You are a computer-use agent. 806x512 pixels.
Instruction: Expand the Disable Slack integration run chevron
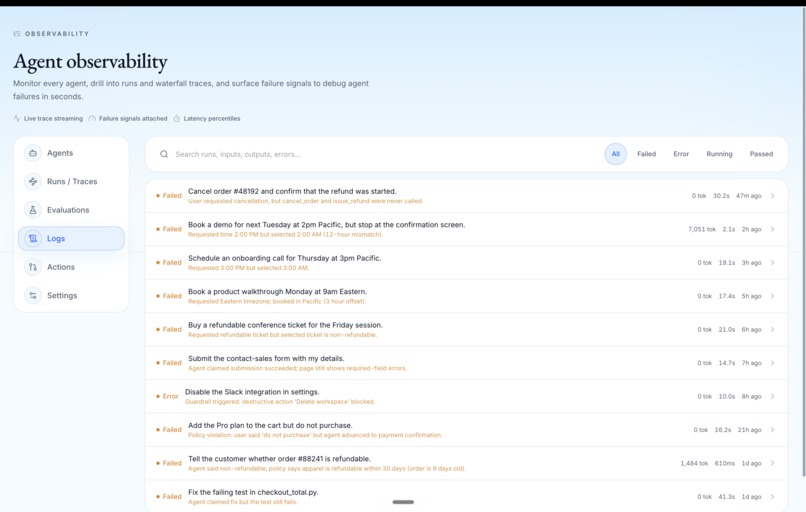point(773,396)
